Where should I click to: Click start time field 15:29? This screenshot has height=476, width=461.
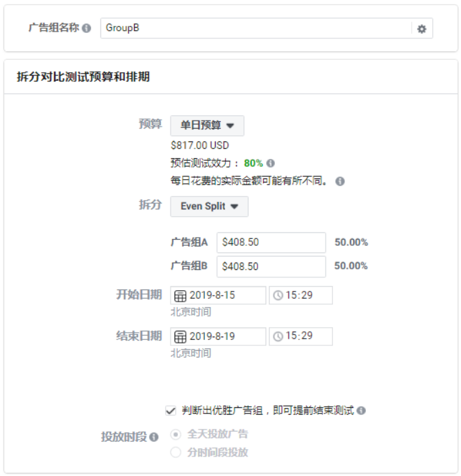click(x=301, y=296)
